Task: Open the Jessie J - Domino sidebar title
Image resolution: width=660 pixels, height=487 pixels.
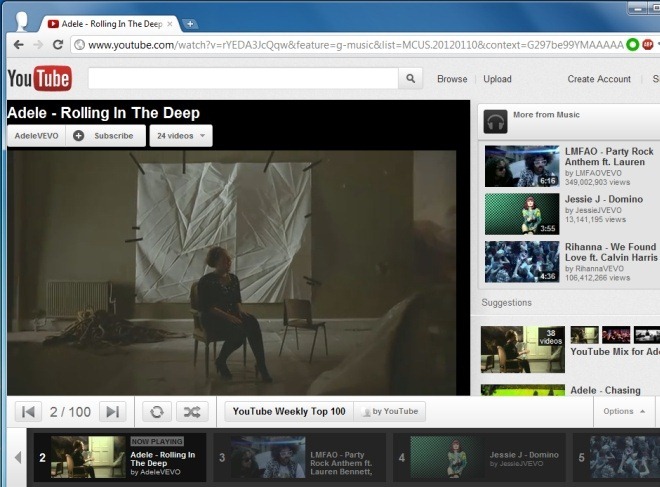Action: 604,199
